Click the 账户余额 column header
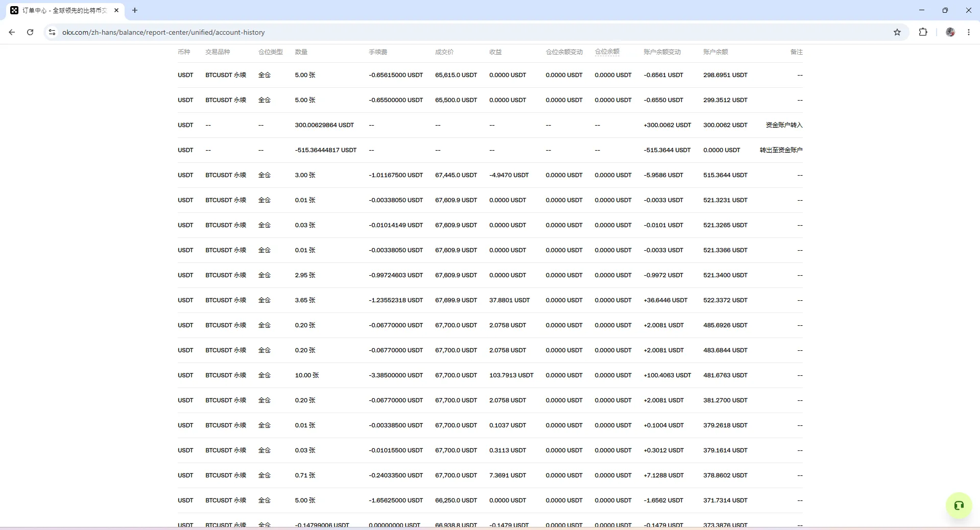 715,52
